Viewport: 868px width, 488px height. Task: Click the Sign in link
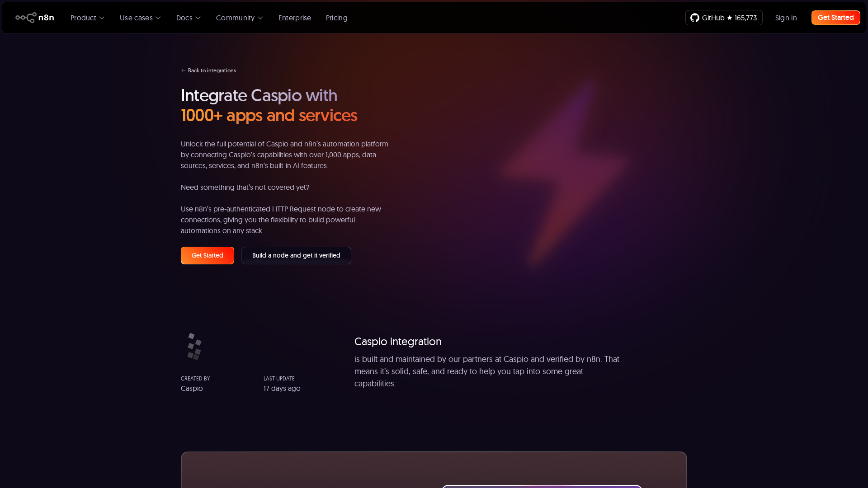[x=786, y=18]
